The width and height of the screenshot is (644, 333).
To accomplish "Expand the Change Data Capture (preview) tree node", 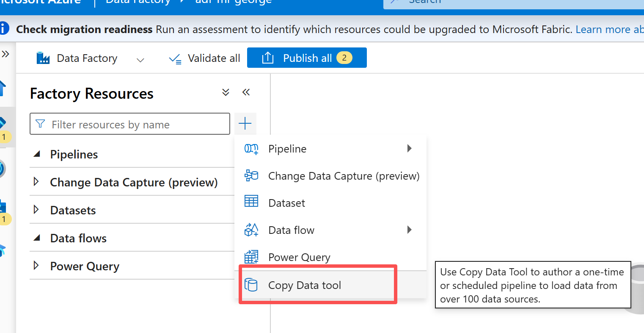I will point(36,182).
